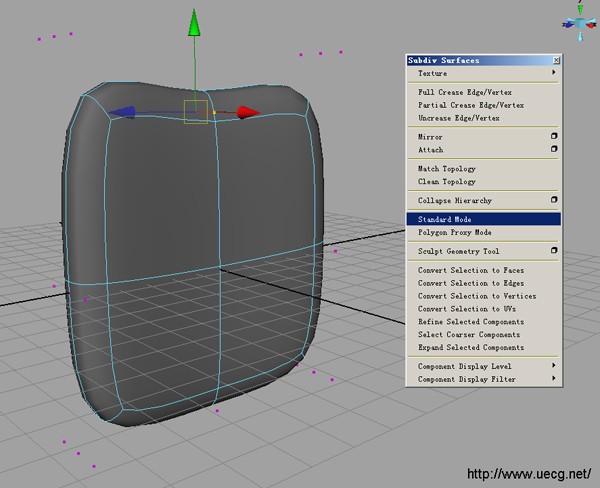This screenshot has height=488, width=600.
Task: Close the Subdiv Surfaces tear-off menu
Action: coord(556,60)
